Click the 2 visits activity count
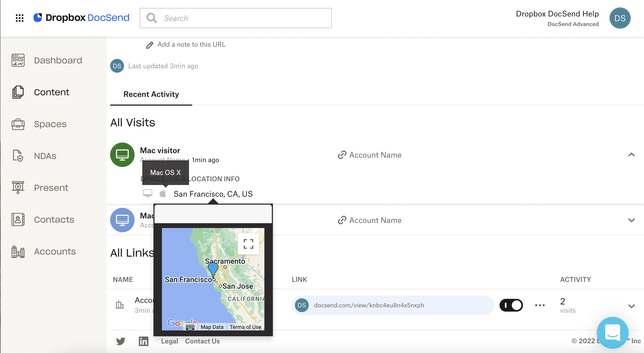644x353 pixels. pos(568,305)
